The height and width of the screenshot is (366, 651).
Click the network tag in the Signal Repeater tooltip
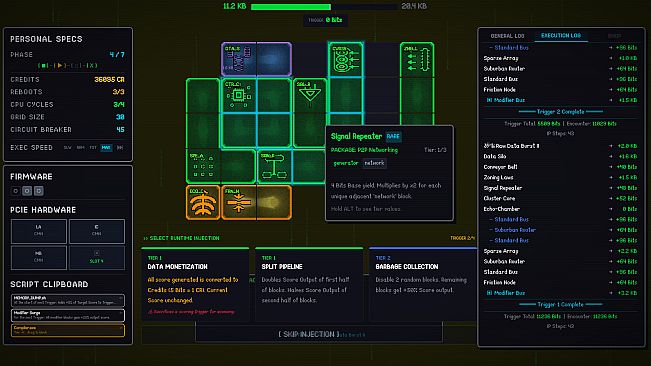pyautogui.click(x=374, y=163)
